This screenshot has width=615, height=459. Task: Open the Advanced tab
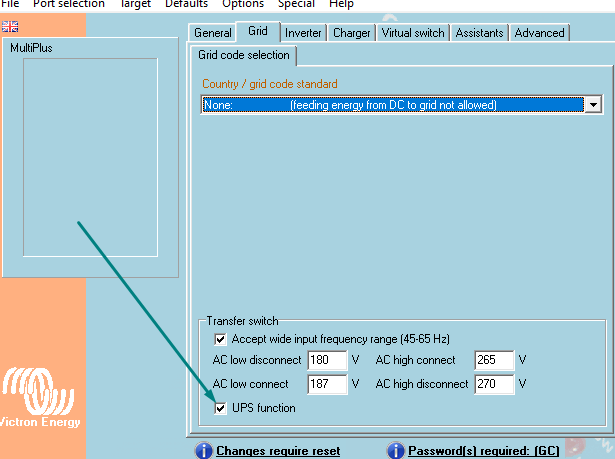[539, 33]
